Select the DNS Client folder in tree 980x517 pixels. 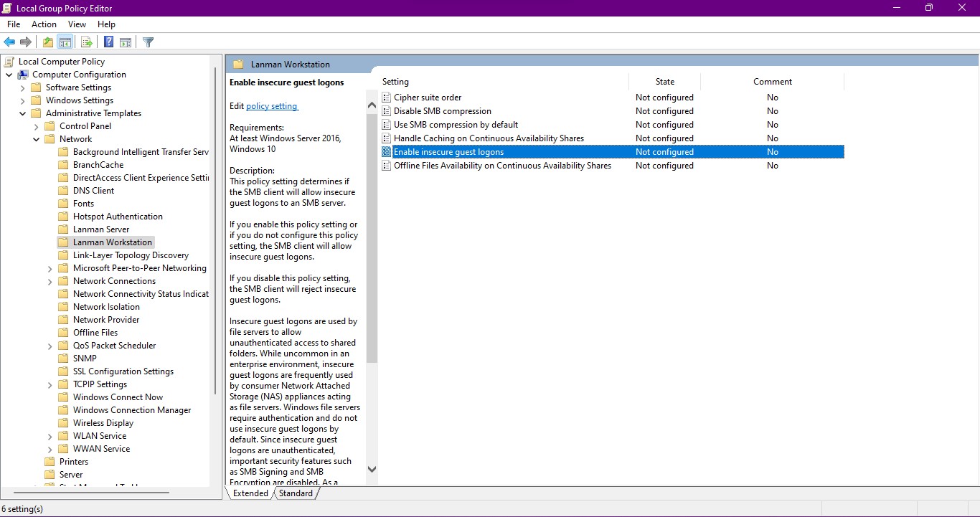(x=93, y=191)
